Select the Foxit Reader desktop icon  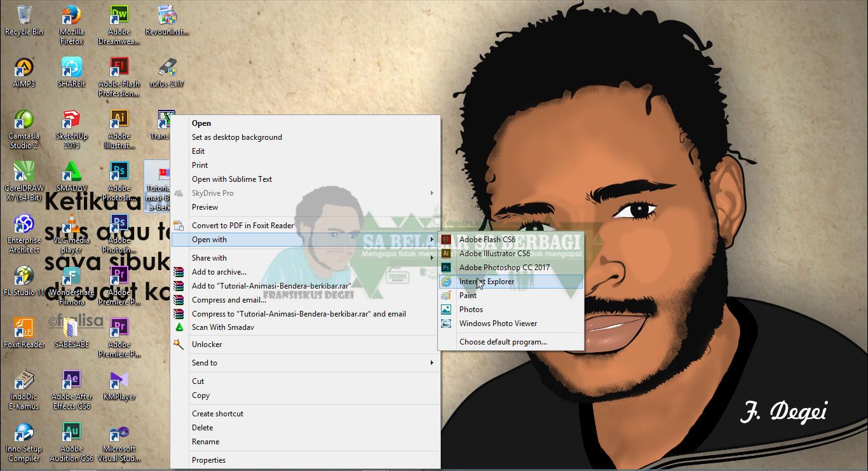click(x=24, y=333)
